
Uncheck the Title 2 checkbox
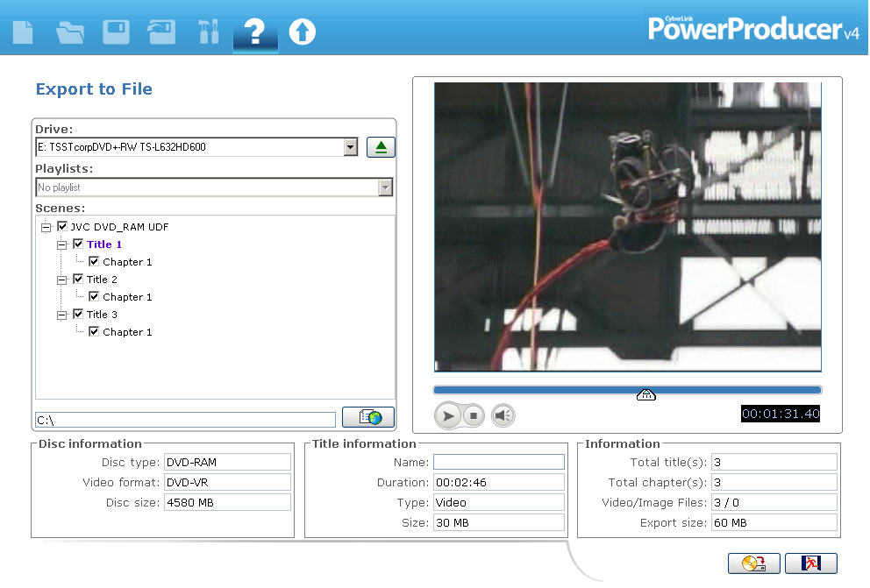click(x=78, y=279)
